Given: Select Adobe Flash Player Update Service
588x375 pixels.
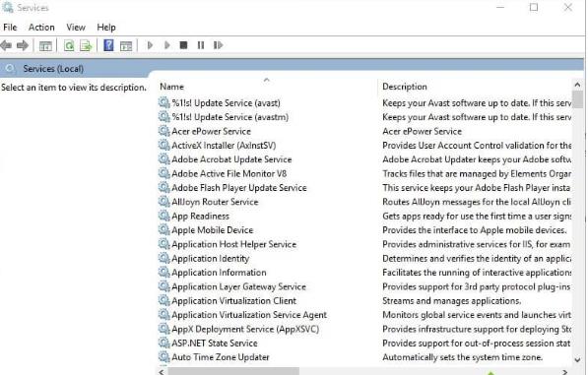Looking at the screenshot, I should 239,188.
